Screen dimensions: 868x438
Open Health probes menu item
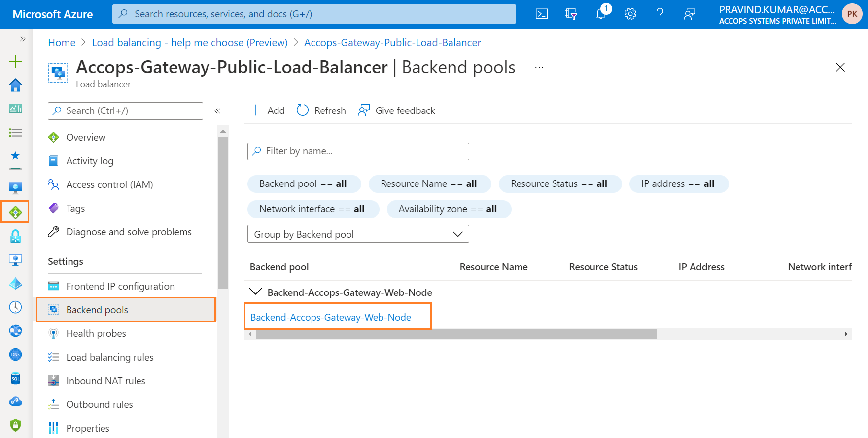pyautogui.click(x=96, y=333)
